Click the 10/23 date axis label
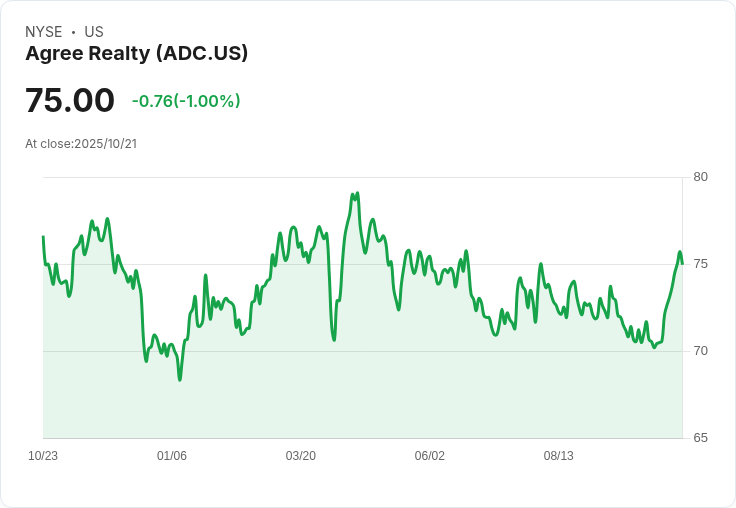Viewport: 736px width, 508px height. (x=43, y=455)
